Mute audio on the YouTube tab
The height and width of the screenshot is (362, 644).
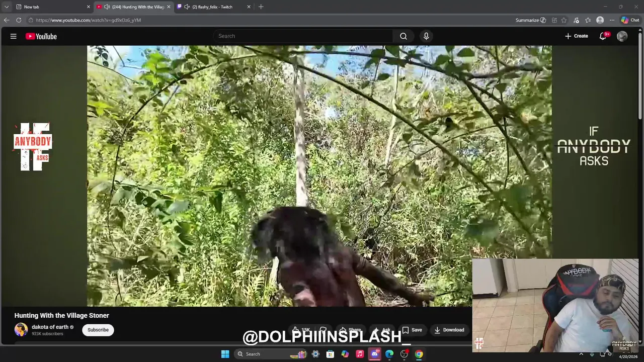click(107, 7)
